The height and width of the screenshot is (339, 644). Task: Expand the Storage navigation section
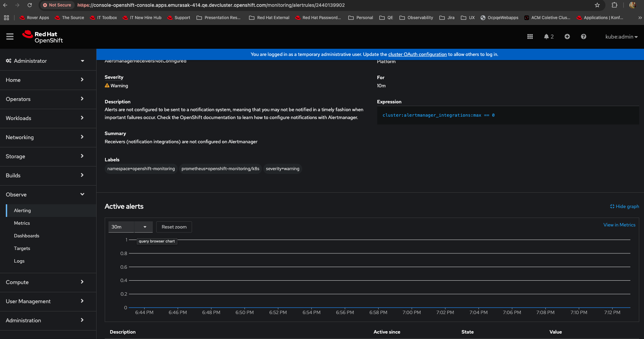[48, 157]
